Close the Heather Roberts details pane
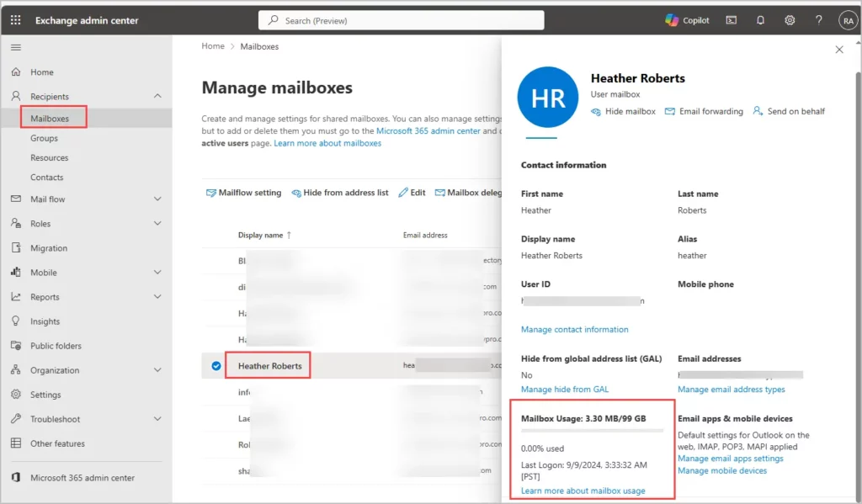The height and width of the screenshot is (504, 862). coord(839,50)
